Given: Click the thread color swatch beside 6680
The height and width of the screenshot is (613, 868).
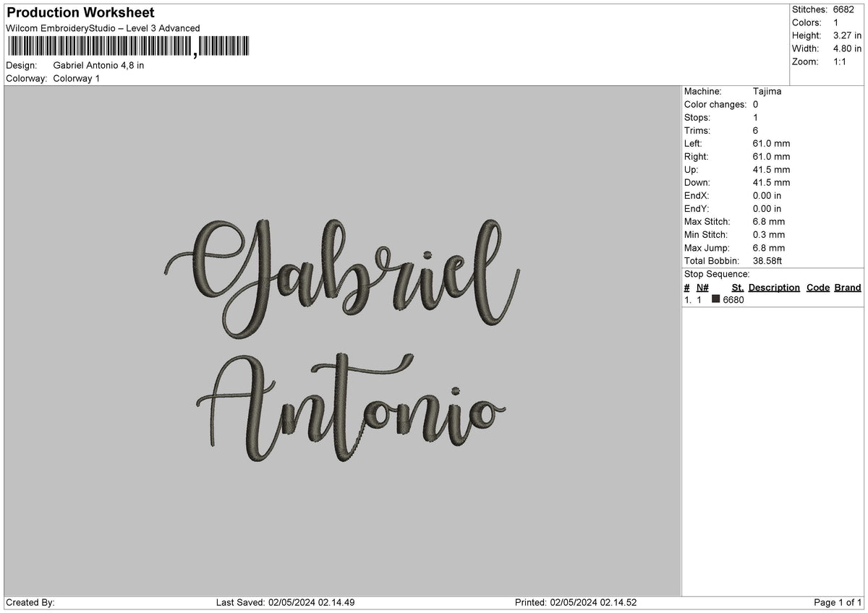Looking at the screenshot, I should pyautogui.click(x=716, y=299).
